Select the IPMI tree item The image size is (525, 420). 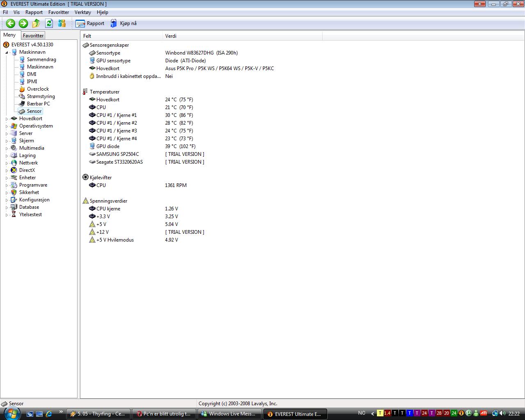tap(32, 82)
